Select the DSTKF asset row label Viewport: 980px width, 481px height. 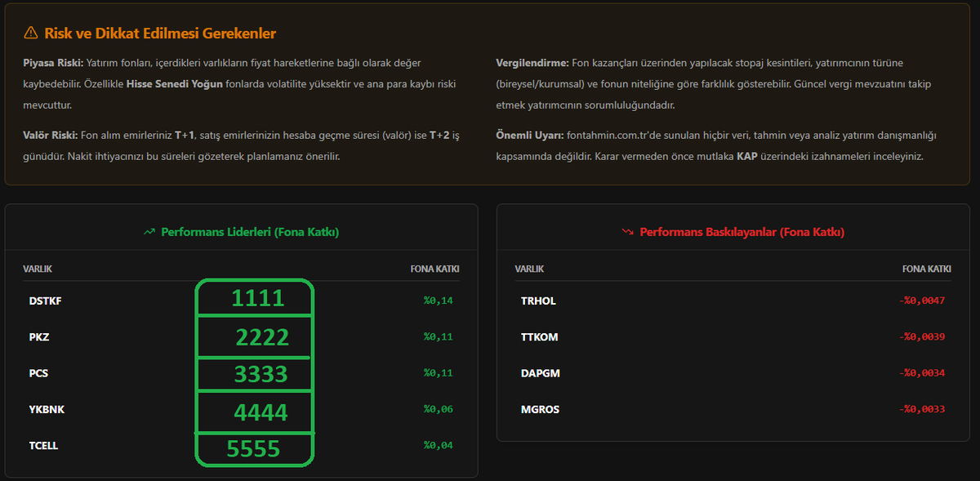(x=45, y=301)
